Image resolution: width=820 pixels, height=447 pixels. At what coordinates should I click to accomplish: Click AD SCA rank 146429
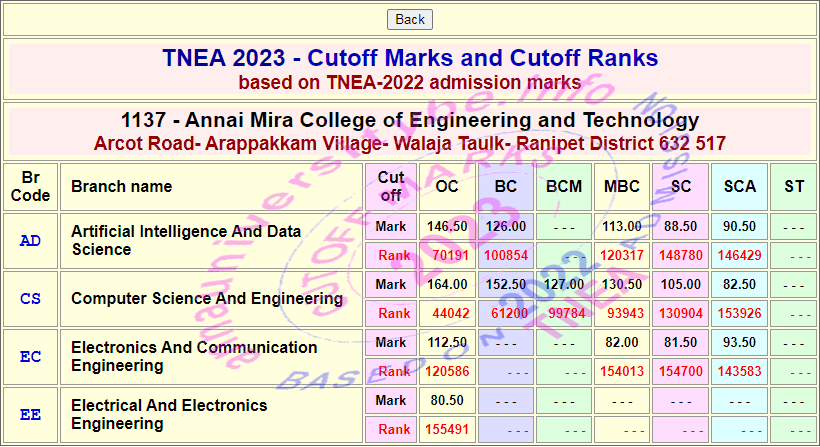click(739, 255)
